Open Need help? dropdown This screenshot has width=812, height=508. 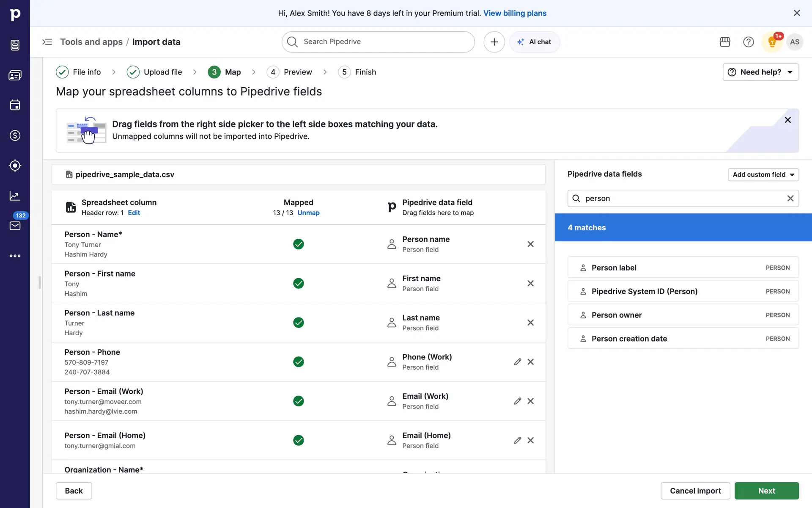[x=760, y=72]
